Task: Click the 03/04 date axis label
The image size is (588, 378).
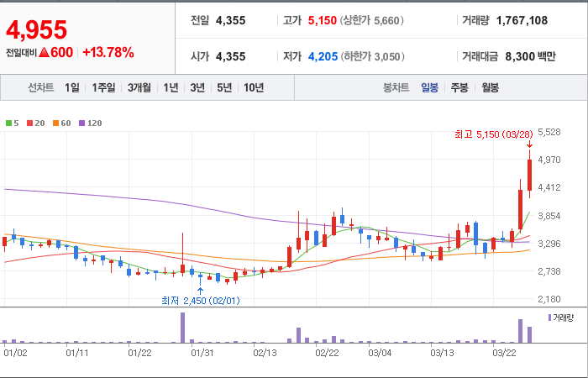Action: [x=380, y=354]
